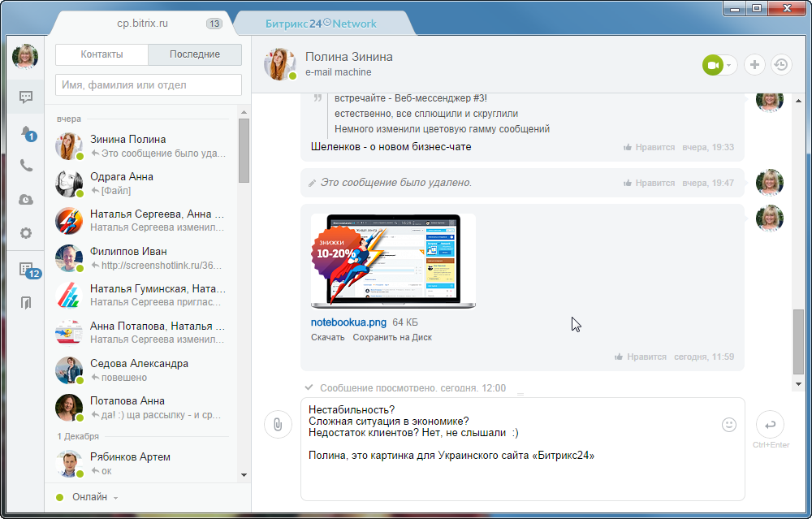The image size is (812, 519).
Task: Select the Битрикс24 Network tab
Action: point(321,24)
